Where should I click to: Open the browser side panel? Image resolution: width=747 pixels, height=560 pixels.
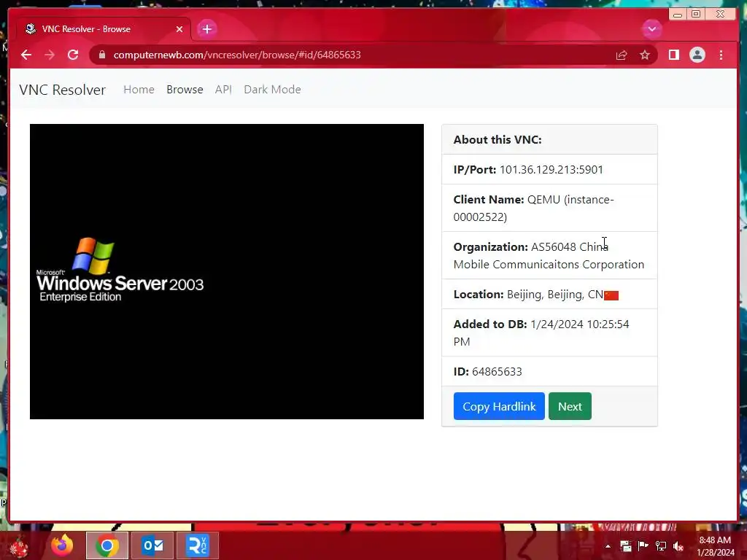pyautogui.click(x=673, y=55)
